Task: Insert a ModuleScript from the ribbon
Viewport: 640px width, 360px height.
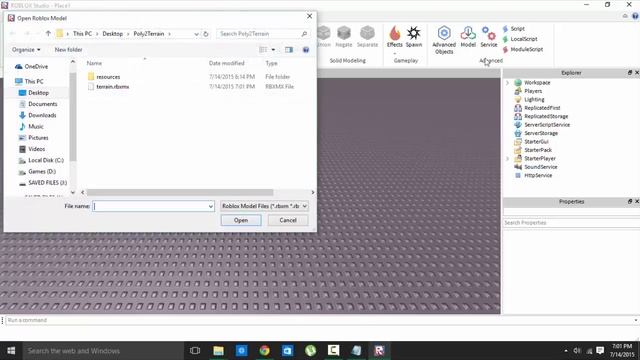Action: tap(522, 49)
